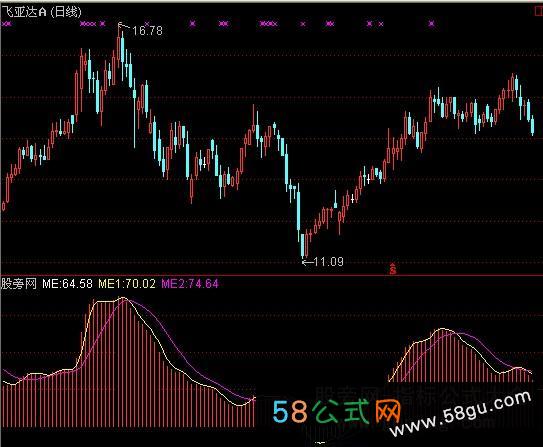Click the 飞亚达A (日线) chart title
This screenshot has width=543, height=447.
click(42, 12)
